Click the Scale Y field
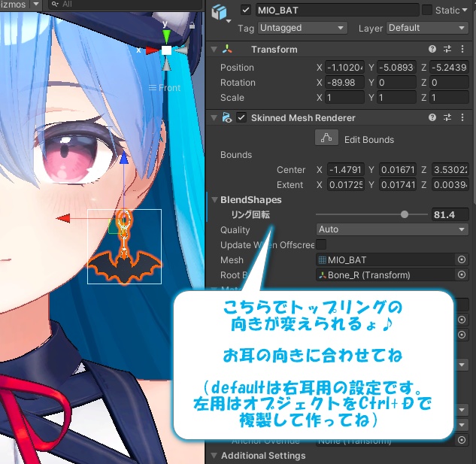Screen dimensions: 476x464 click(x=397, y=98)
